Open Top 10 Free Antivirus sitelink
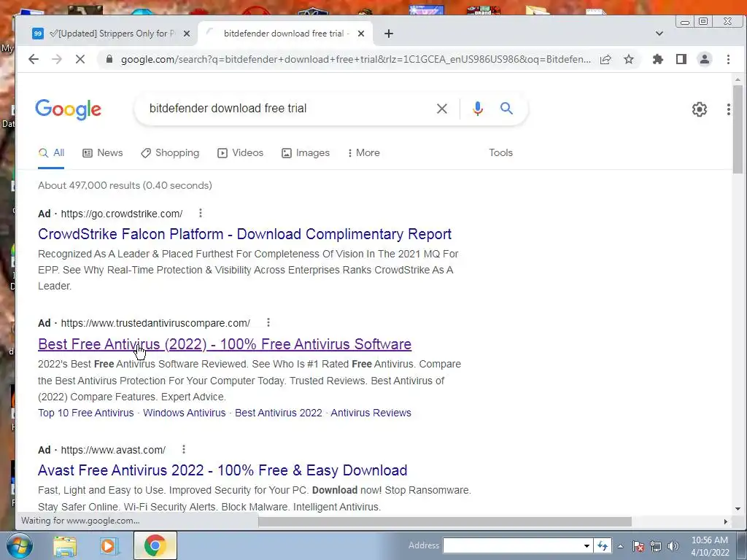This screenshot has height=560, width=747. (86, 413)
